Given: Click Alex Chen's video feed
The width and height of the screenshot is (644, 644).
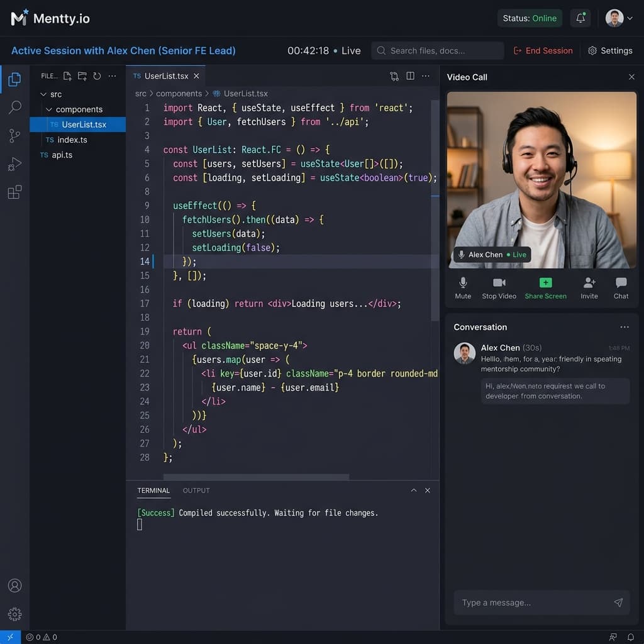Looking at the screenshot, I should click(541, 180).
